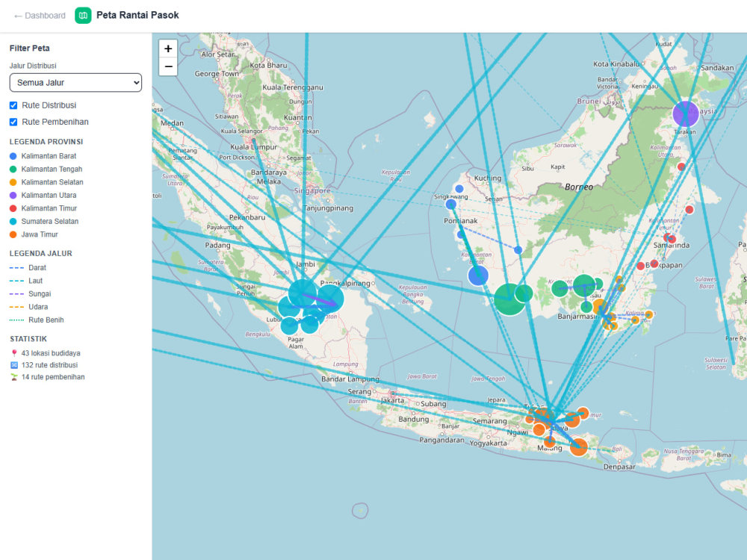Viewport: 747px width, 560px height.
Task: Click the Singapore label on the map
Action: tap(312, 190)
